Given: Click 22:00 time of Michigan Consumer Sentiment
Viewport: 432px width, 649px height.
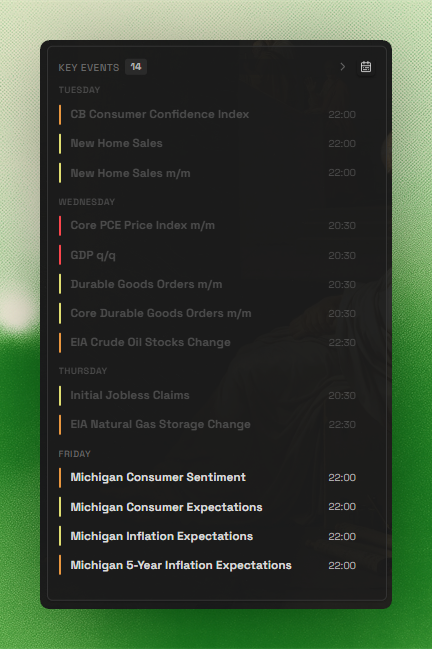Looking at the screenshot, I should pyautogui.click(x=342, y=478).
